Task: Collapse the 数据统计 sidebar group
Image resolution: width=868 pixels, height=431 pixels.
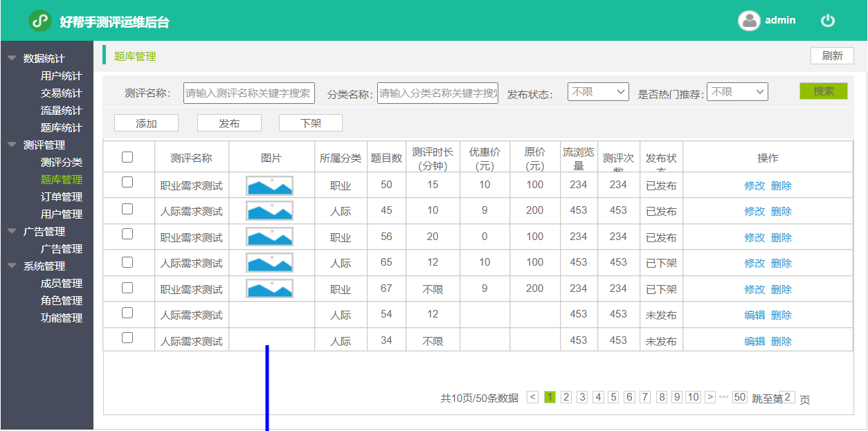Action: coord(12,58)
